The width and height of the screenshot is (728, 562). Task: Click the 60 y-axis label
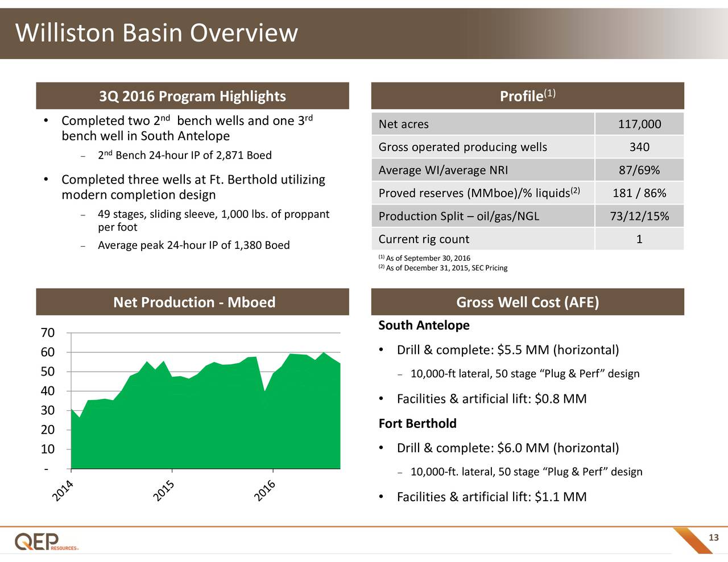[48, 352]
